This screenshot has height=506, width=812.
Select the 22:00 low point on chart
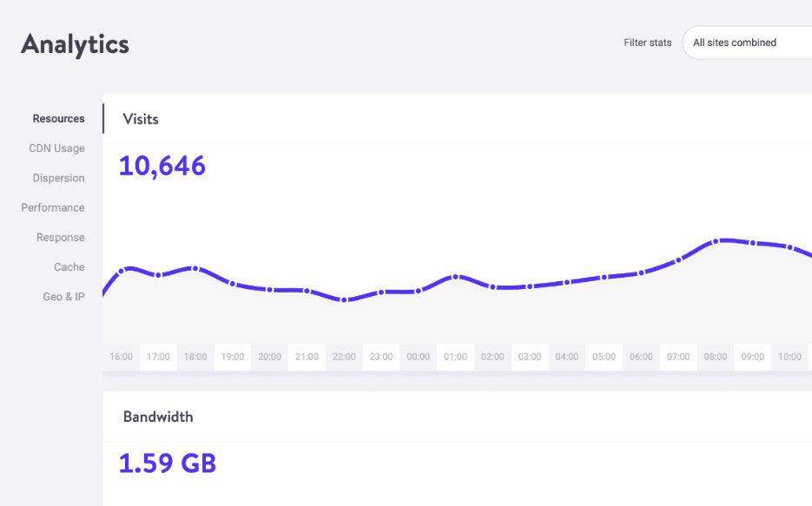[344, 299]
